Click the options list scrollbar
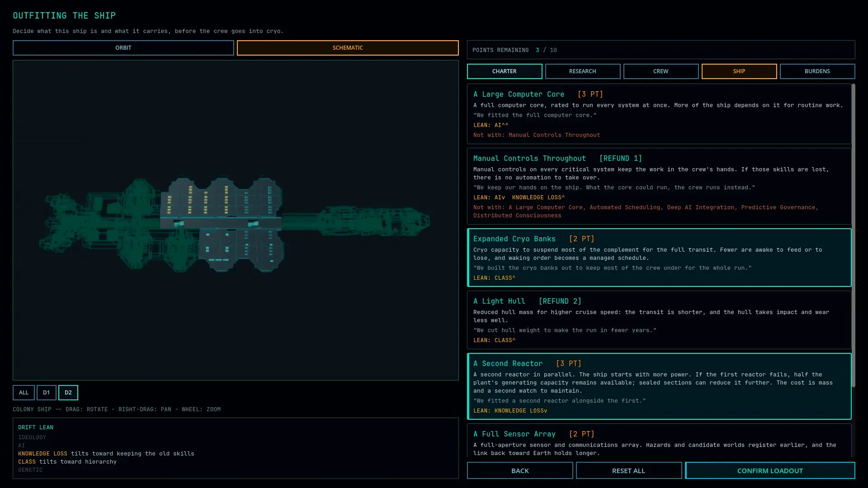 [x=854, y=235]
